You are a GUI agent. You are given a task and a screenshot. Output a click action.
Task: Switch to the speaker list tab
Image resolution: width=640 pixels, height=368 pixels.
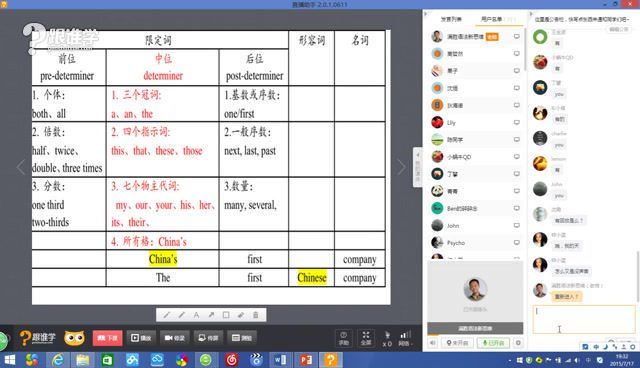pyautogui.click(x=451, y=19)
